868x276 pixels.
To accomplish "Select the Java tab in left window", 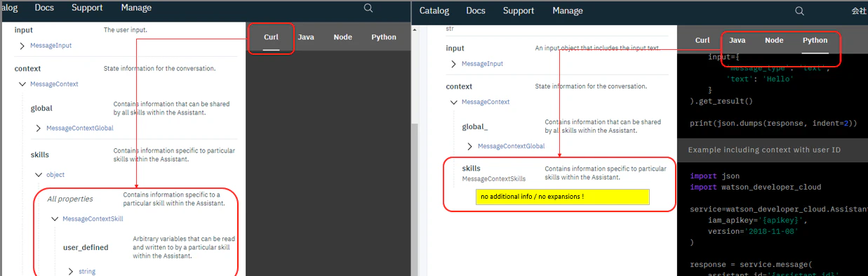I will (x=305, y=37).
